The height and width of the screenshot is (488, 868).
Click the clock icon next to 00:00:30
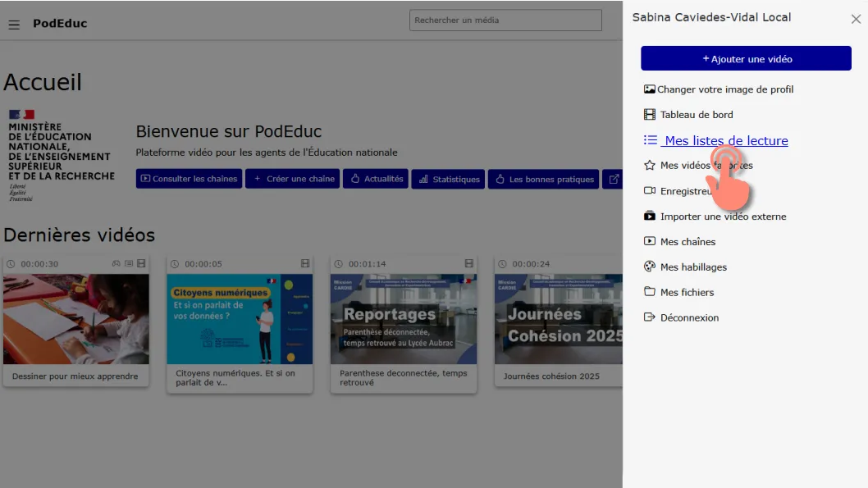(11, 264)
